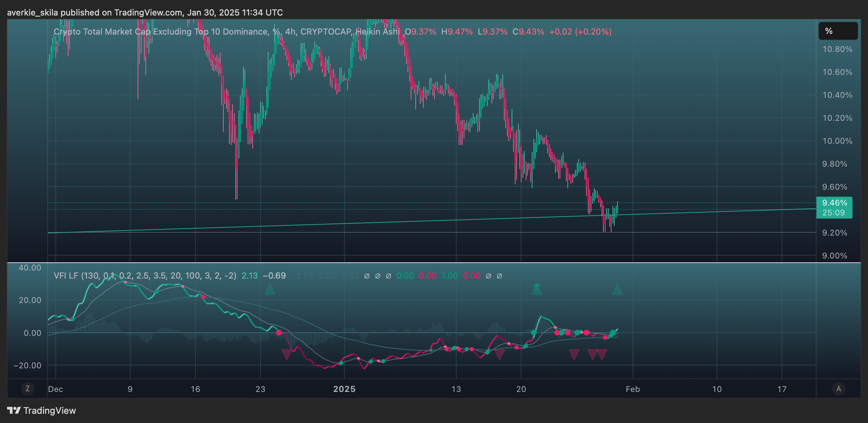Click the red down-triangle signal after Jan 13
This screenshot has height=423, width=868.
coord(499,355)
